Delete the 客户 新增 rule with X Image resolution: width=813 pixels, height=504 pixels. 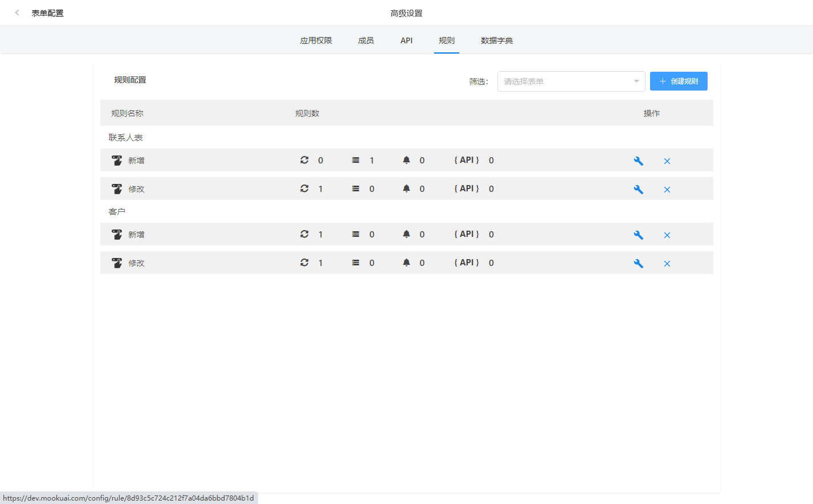pyautogui.click(x=667, y=235)
